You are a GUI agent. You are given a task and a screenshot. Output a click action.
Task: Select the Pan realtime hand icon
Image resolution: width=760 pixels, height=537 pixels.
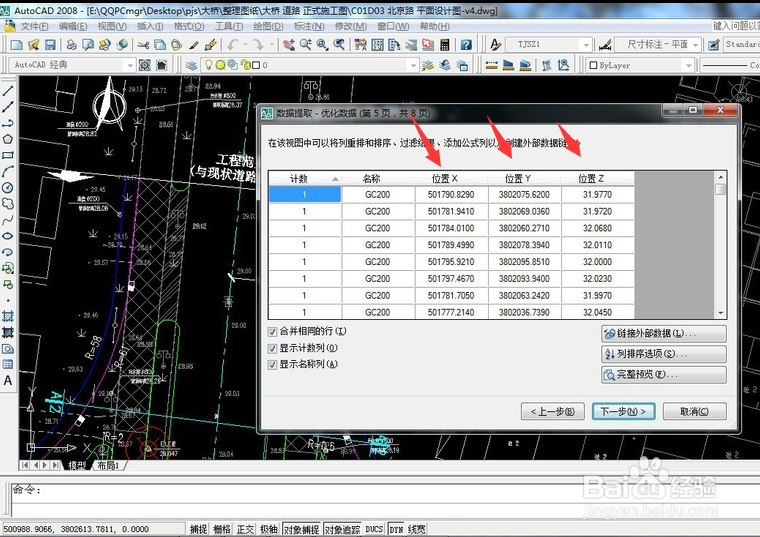[289, 45]
